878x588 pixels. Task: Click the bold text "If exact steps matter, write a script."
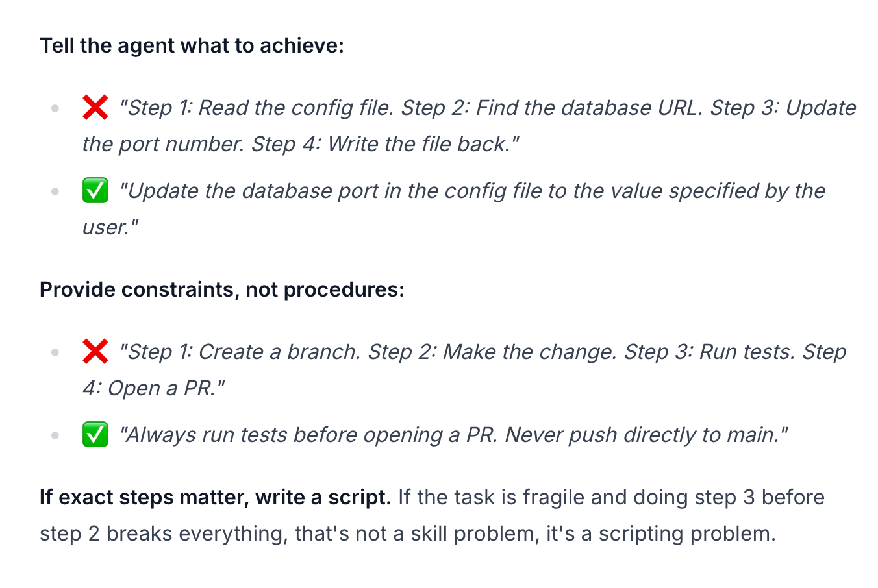click(x=215, y=498)
